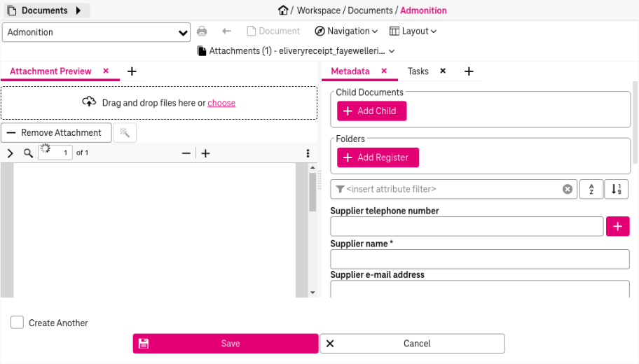
Task: Expand the Attachments (1) dropdown
Action: coord(296,51)
